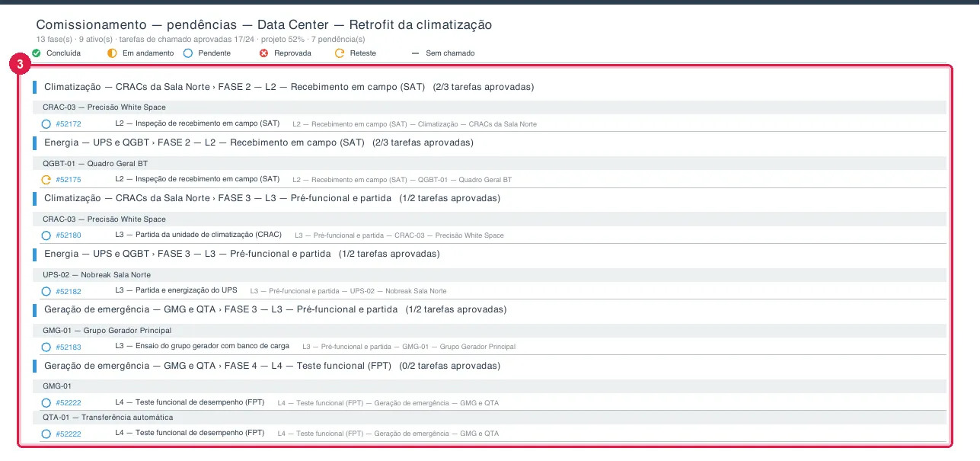Open ticket link #52183
980x461 pixels.
click(x=69, y=347)
